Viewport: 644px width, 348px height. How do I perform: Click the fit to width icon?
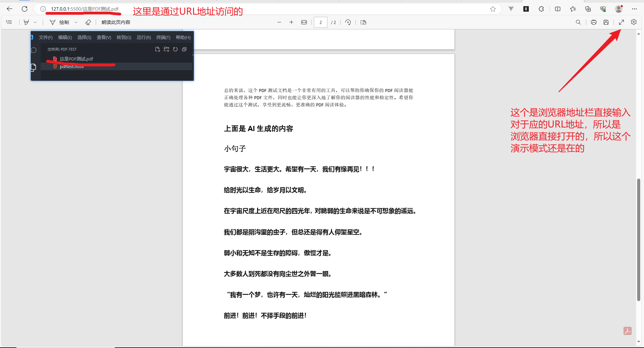pos(304,22)
